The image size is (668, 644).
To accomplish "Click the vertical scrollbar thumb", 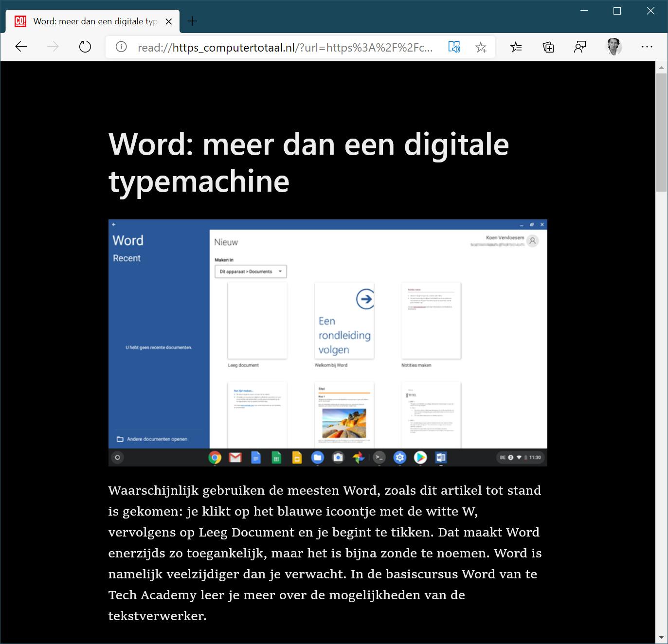I will click(x=661, y=132).
